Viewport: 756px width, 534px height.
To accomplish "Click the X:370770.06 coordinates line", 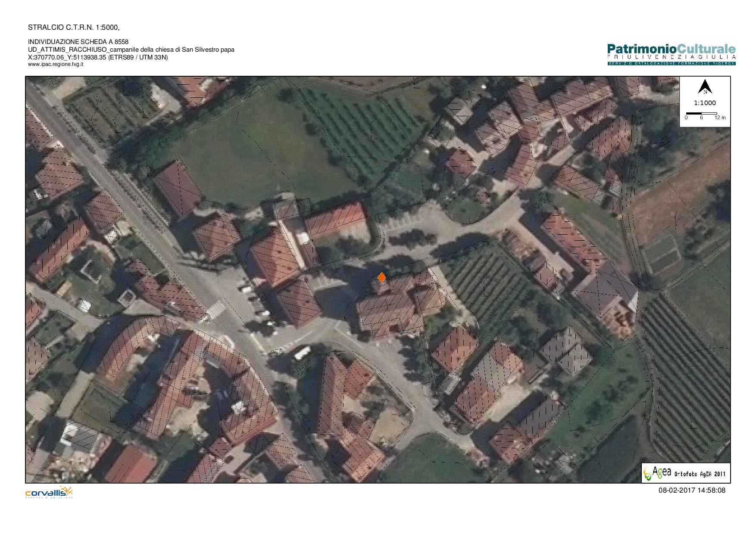I will pyautogui.click(x=98, y=57).
